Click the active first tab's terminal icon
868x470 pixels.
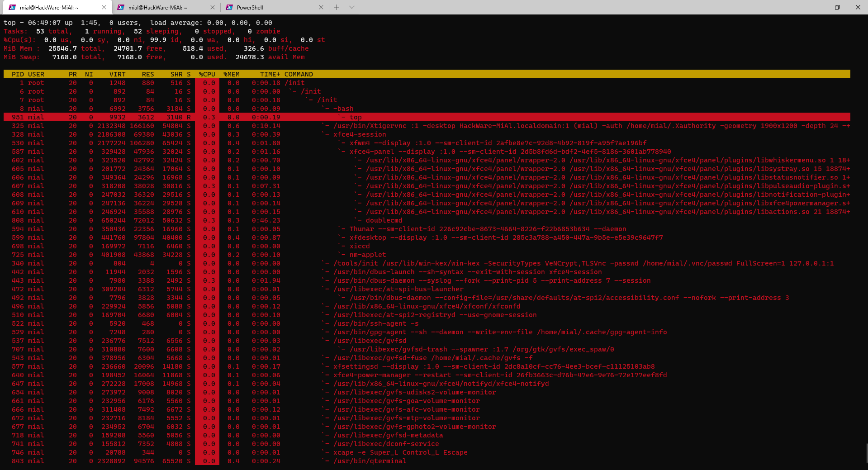click(x=12, y=7)
